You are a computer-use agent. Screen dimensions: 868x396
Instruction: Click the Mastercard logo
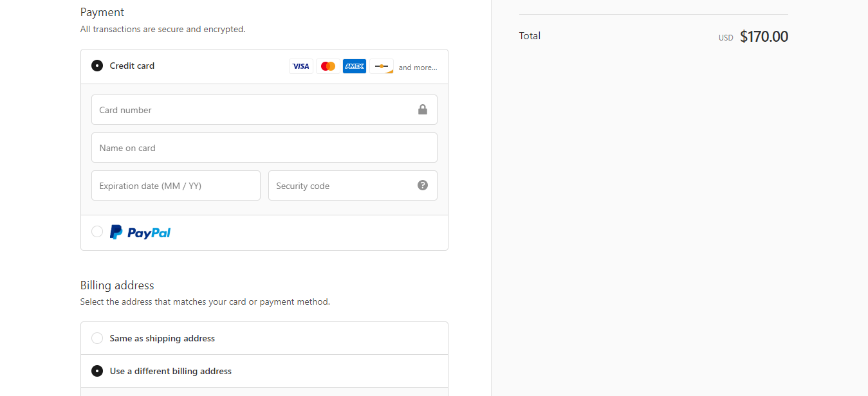328,66
